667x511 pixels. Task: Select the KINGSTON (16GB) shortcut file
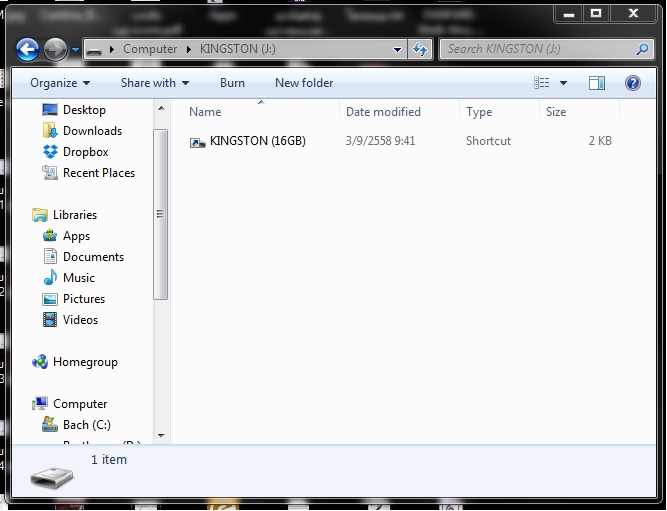257,141
